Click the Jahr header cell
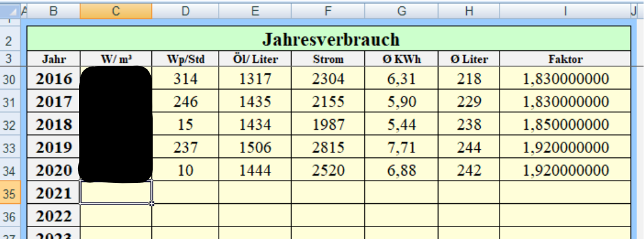Image resolution: width=644 pixels, height=239 pixels. point(54,58)
